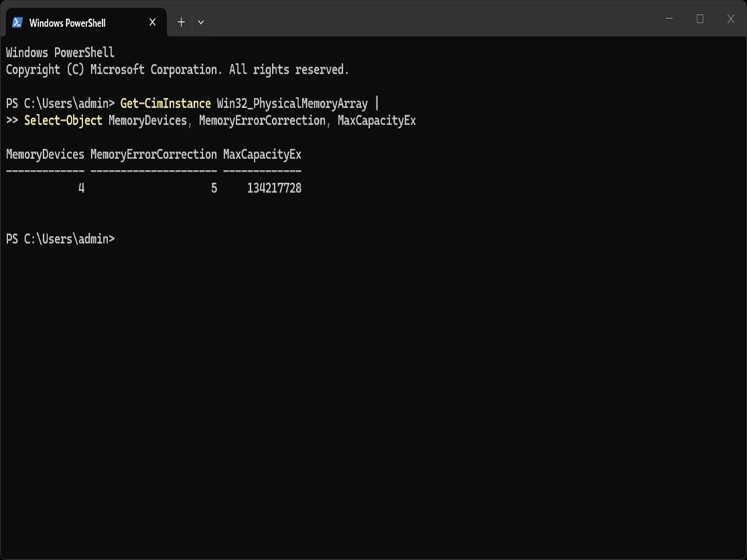Click the Win32_PhysicalMemoryArray argument
747x560 pixels.
[292, 104]
